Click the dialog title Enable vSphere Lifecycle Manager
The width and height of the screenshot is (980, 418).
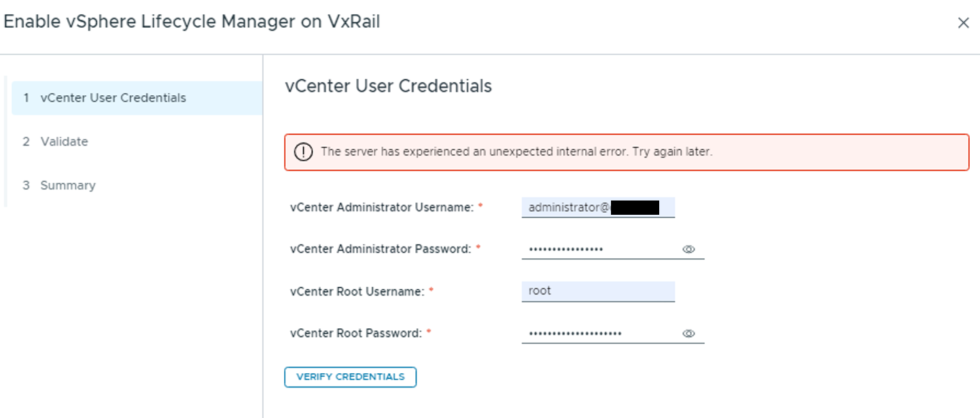click(x=190, y=21)
